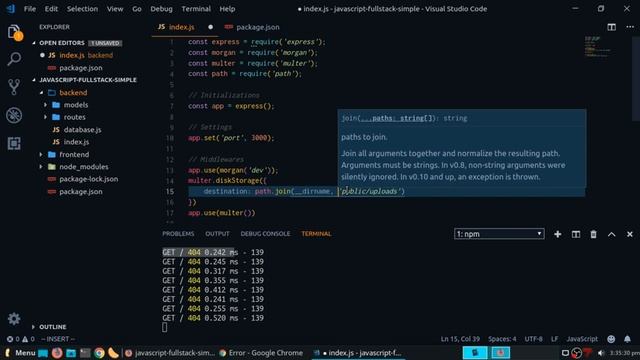This screenshot has height=360, width=640.
Task: Click the volume icon in system tray
Action: (600, 353)
